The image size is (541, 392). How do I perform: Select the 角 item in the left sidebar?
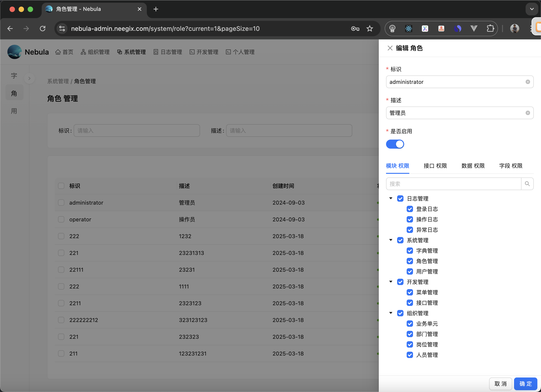click(14, 93)
